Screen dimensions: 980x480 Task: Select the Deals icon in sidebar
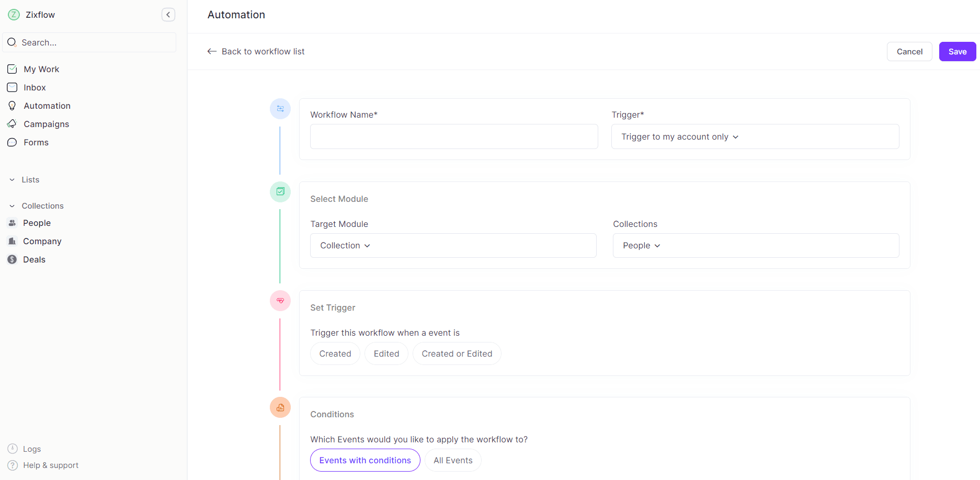[x=12, y=259]
